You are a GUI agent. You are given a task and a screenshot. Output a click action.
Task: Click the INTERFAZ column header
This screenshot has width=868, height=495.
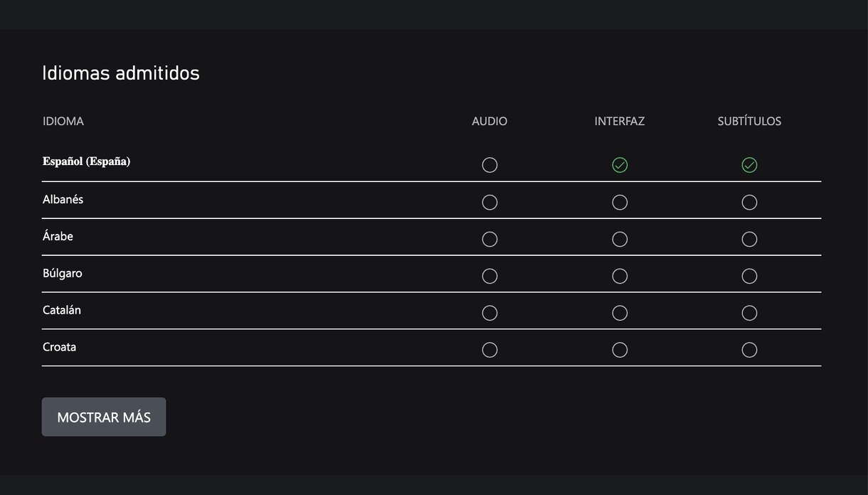(x=620, y=122)
